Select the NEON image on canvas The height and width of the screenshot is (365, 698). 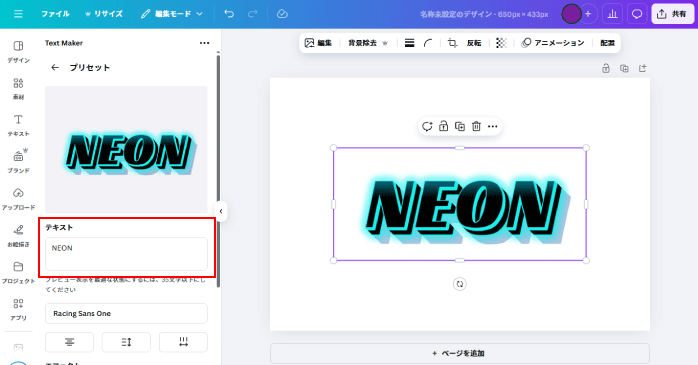point(460,204)
